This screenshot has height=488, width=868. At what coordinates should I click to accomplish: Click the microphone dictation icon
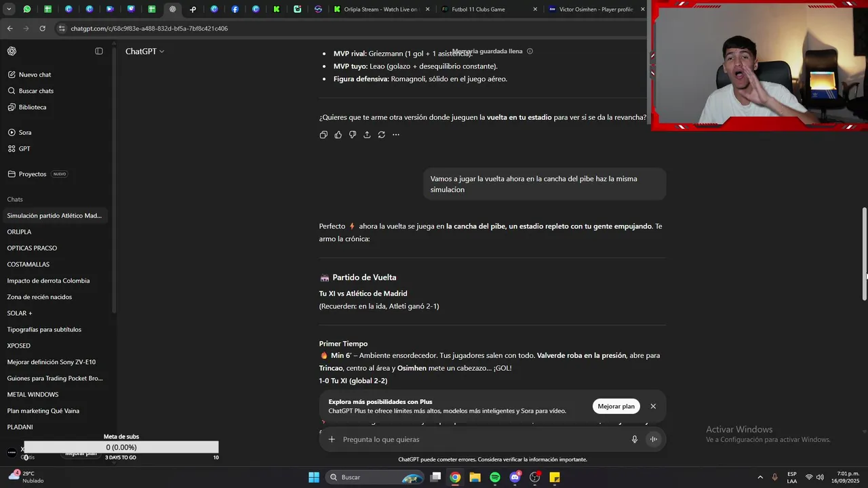tap(635, 439)
